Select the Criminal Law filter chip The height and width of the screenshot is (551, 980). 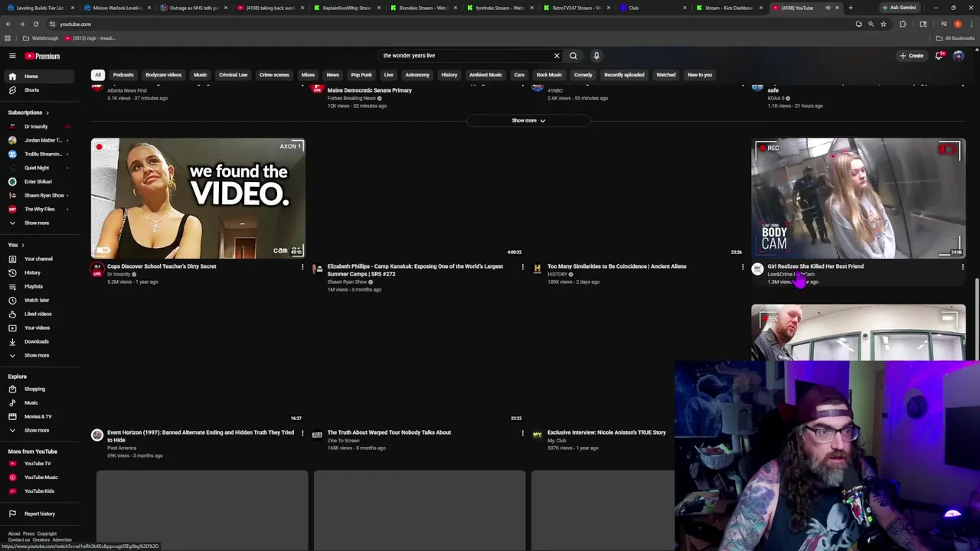[x=234, y=75]
